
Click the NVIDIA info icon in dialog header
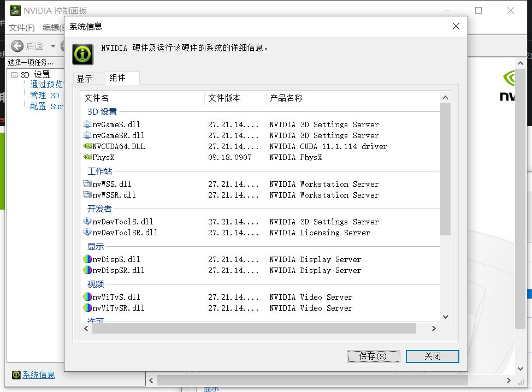[82, 54]
